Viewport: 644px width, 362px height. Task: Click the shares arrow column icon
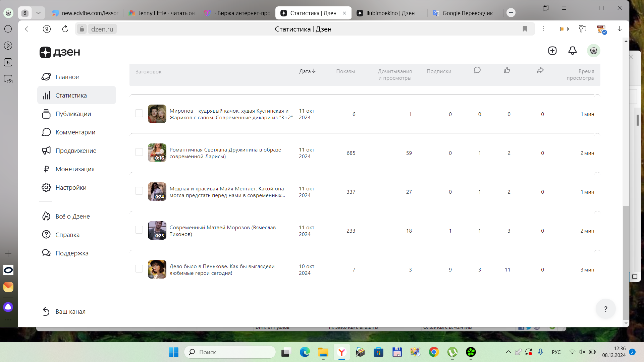[x=540, y=70]
